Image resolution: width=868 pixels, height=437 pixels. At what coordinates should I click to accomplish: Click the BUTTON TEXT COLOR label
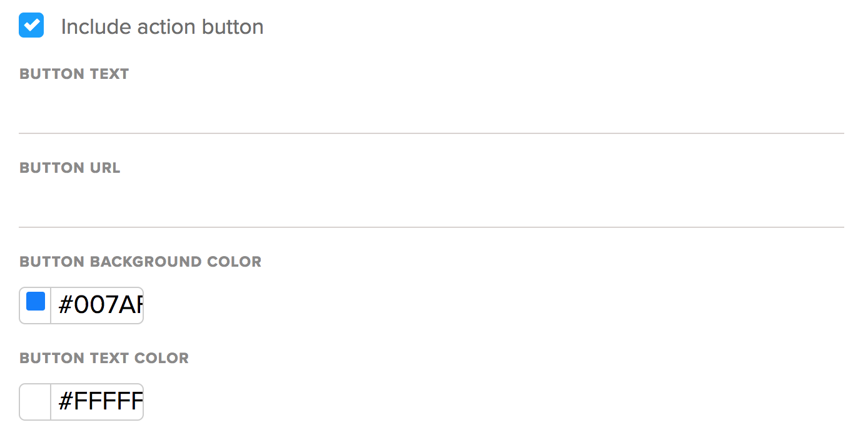pyautogui.click(x=104, y=358)
